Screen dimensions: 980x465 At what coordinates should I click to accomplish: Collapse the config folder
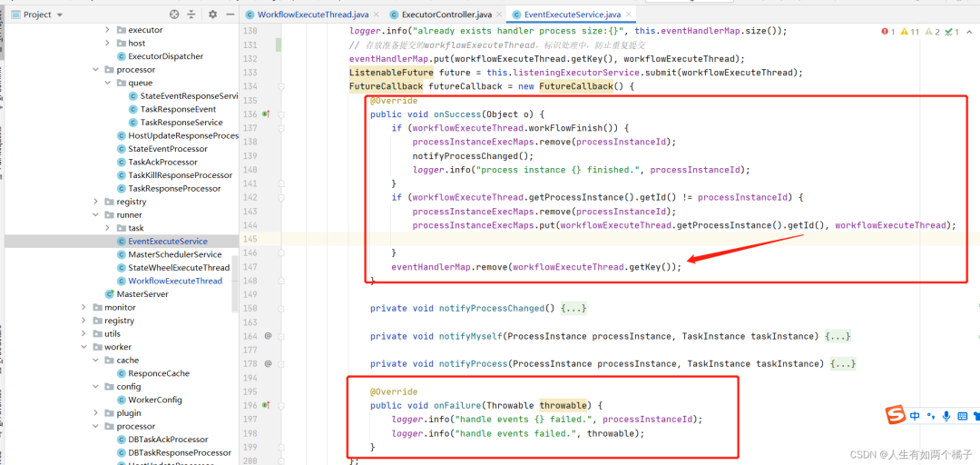pyautogui.click(x=95, y=386)
